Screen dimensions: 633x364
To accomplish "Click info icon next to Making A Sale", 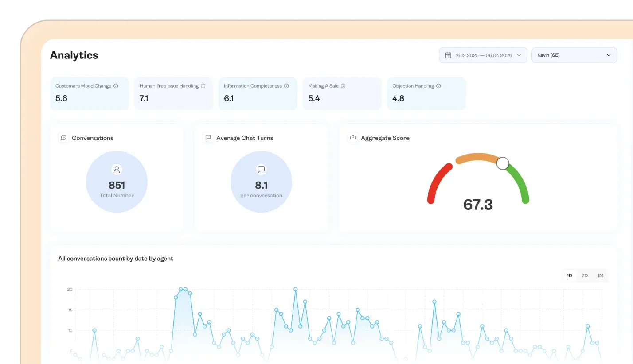I will click(x=343, y=86).
